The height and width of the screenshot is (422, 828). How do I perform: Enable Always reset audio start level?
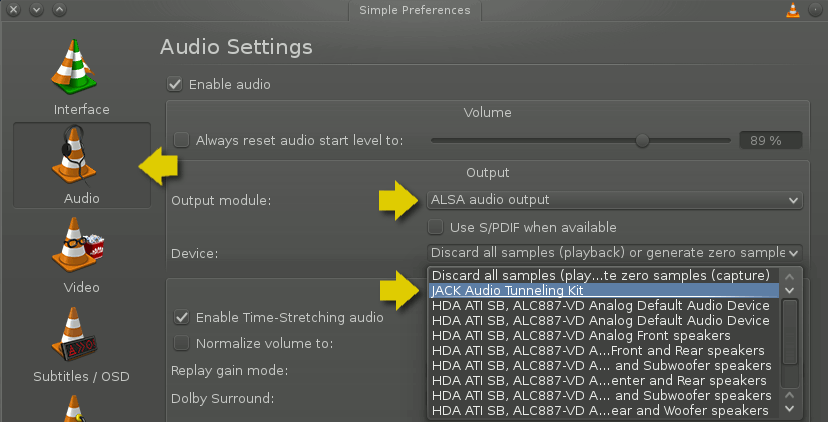click(182, 141)
